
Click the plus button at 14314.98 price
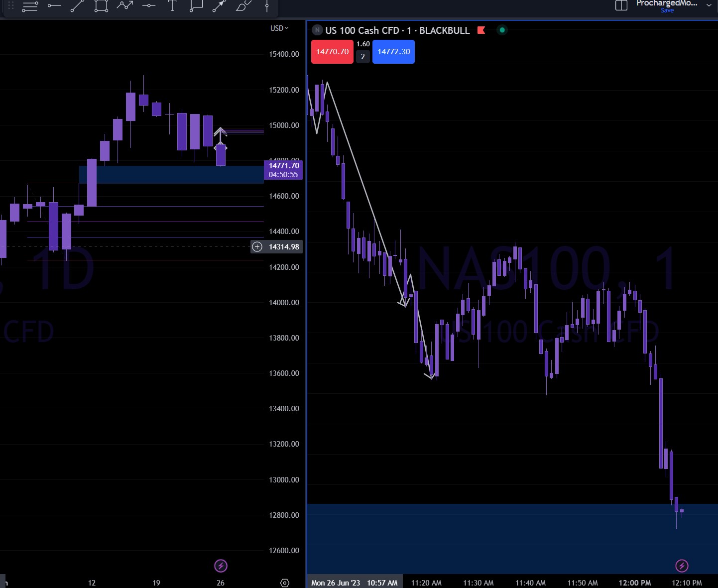tap(257, 247)
